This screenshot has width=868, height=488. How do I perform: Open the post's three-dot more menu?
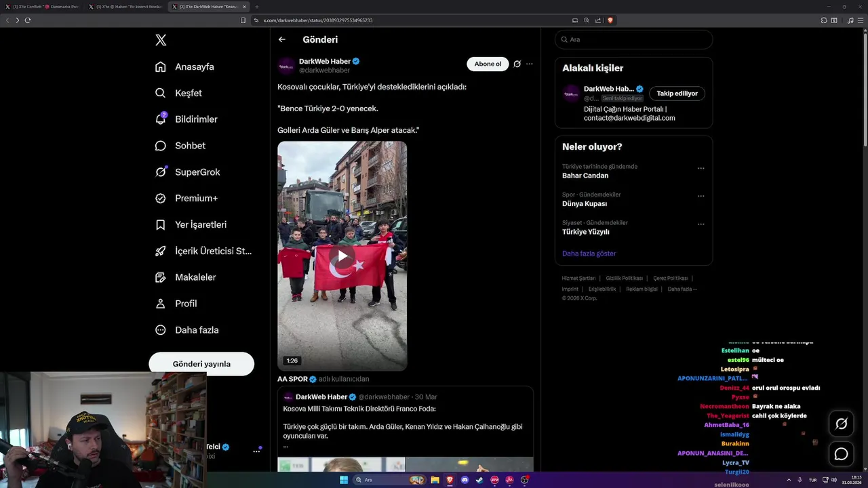[530, 64]
